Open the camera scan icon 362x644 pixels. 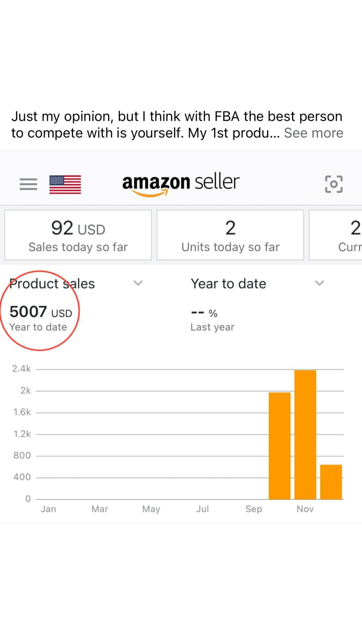333,184
